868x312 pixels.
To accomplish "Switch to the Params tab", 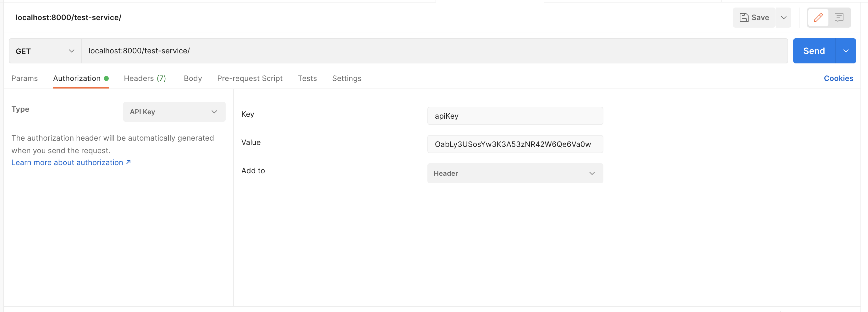I will (24, 78).
